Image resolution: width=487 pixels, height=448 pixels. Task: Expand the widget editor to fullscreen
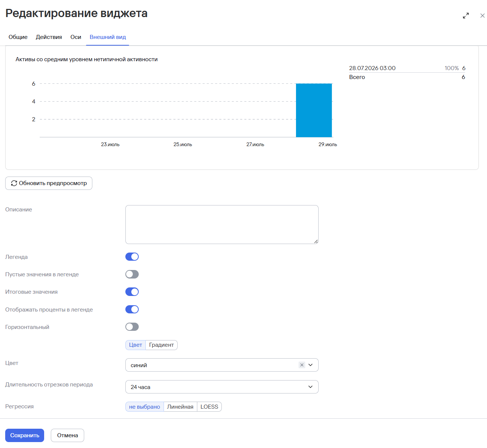pyautogui.click(x=466, y=16)
